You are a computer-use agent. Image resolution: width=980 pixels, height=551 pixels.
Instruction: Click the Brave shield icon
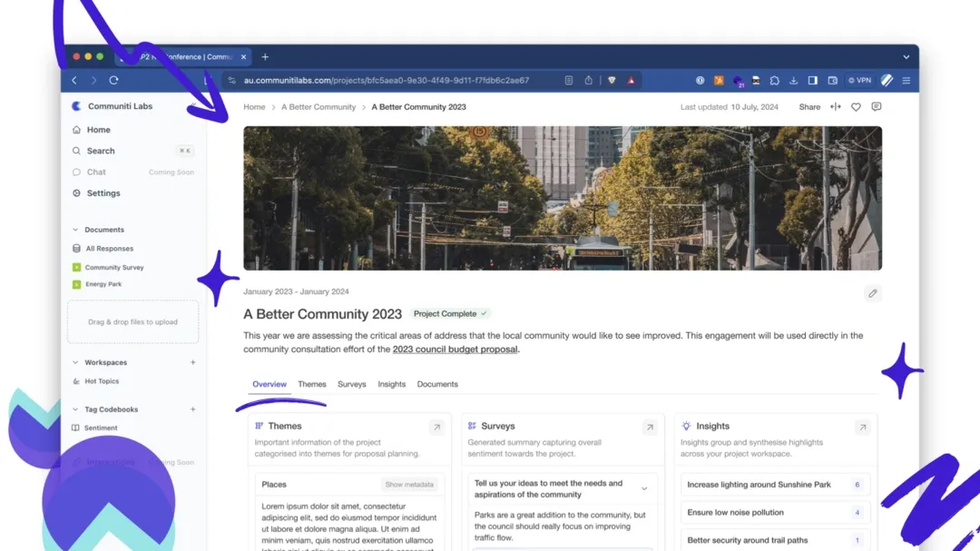click(x=612, y=80)
